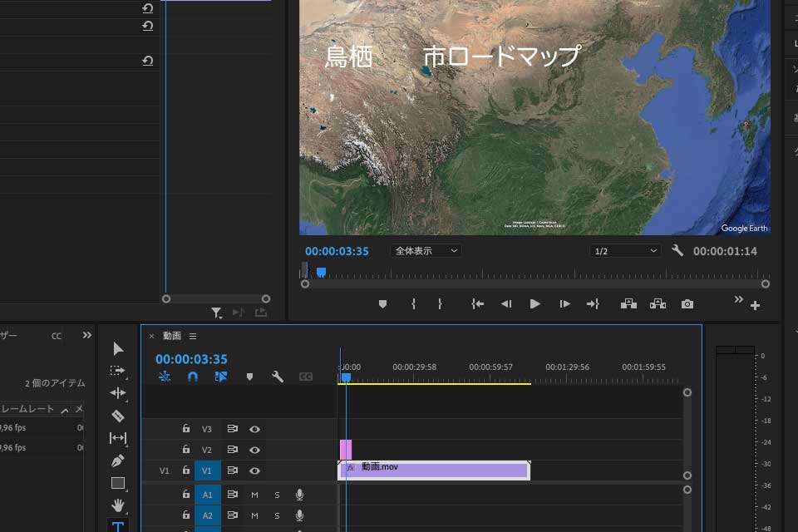Select the Hand tool
Image resolution: width=798 pixels, height=532 pixels.
point(118,505)
